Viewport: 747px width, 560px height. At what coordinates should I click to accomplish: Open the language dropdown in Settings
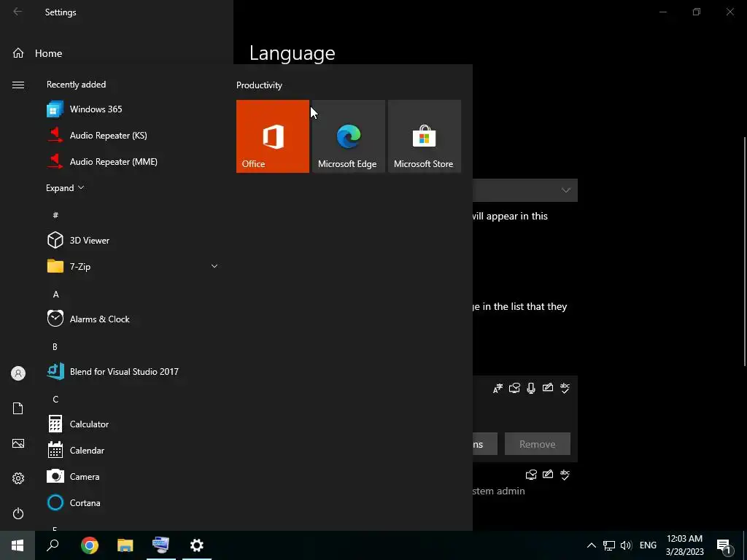point(525,190)
